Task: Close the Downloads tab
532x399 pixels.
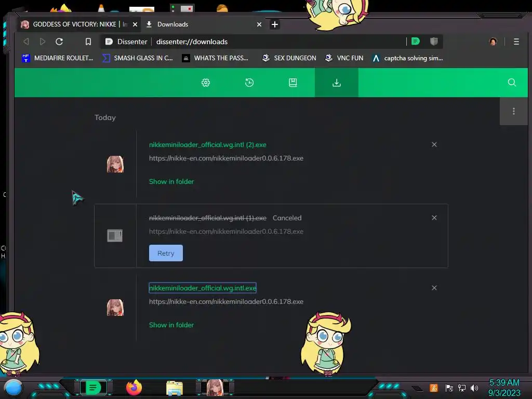Action: pyautogui.click(x=259, y=24)
